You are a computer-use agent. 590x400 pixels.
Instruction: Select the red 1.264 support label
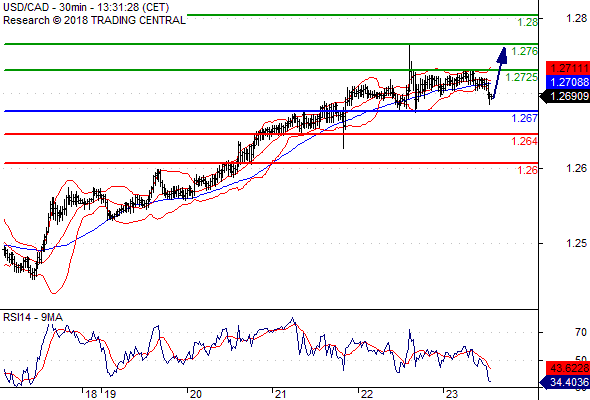pos(525,141)
